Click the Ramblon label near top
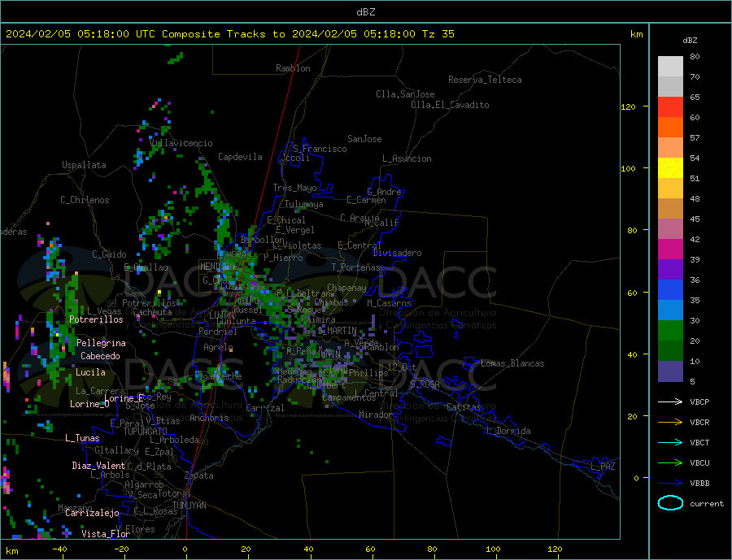This screenshot has height=560, width=732. [x=293, y=68]
